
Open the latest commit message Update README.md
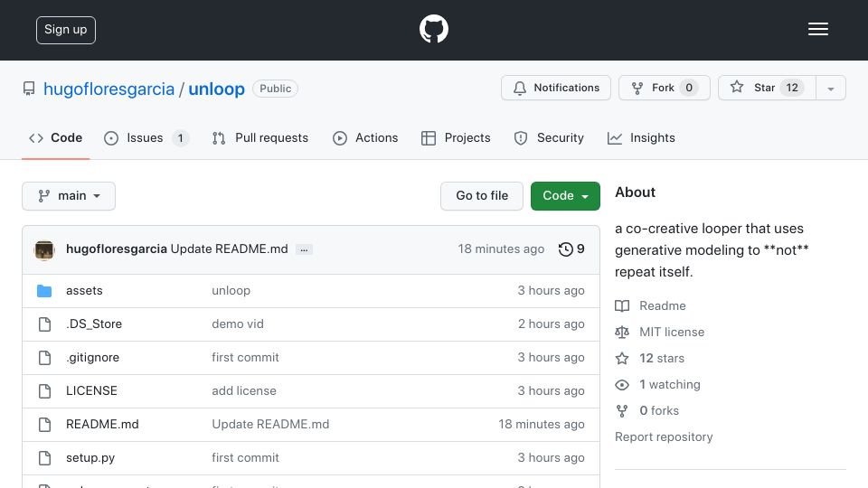click(229, 249)
